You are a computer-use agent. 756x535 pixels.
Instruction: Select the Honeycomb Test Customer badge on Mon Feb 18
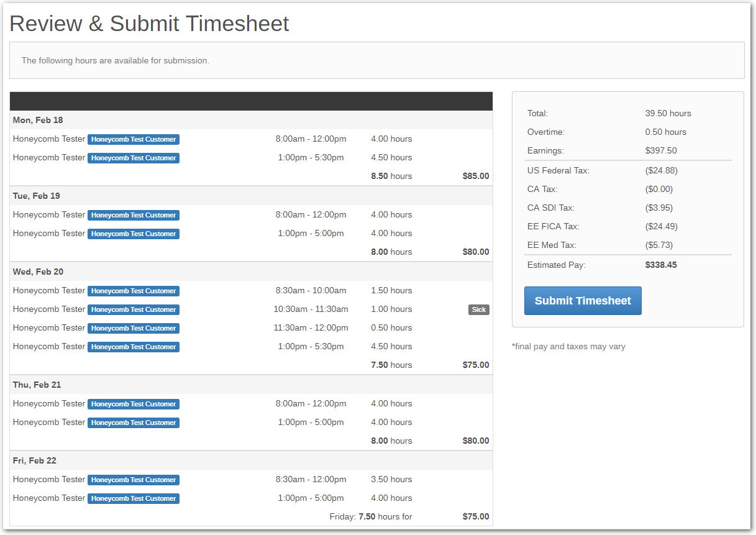[133, 139]
